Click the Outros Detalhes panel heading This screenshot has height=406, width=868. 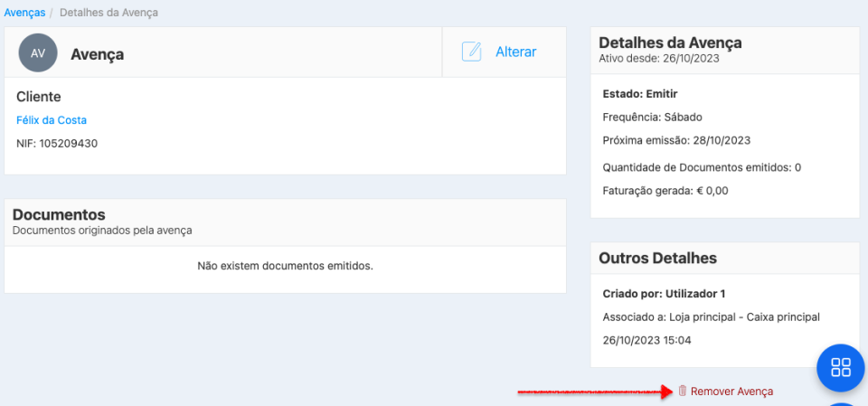(657, 258)
